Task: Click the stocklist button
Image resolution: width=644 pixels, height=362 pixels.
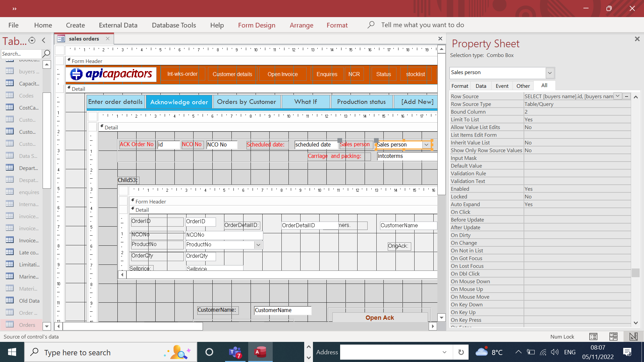Action: click(x=415, y=74)
